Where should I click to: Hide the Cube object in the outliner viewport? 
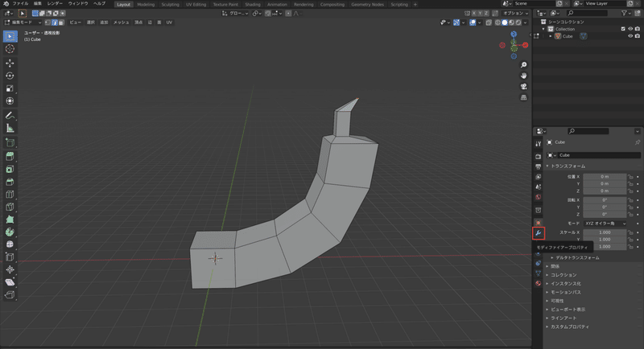point(630,36)
